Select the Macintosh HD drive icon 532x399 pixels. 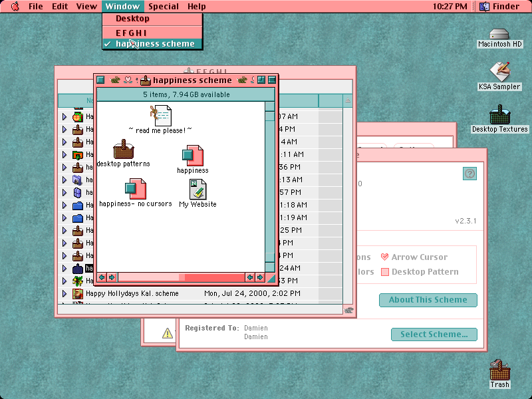(x=499, y=34)
